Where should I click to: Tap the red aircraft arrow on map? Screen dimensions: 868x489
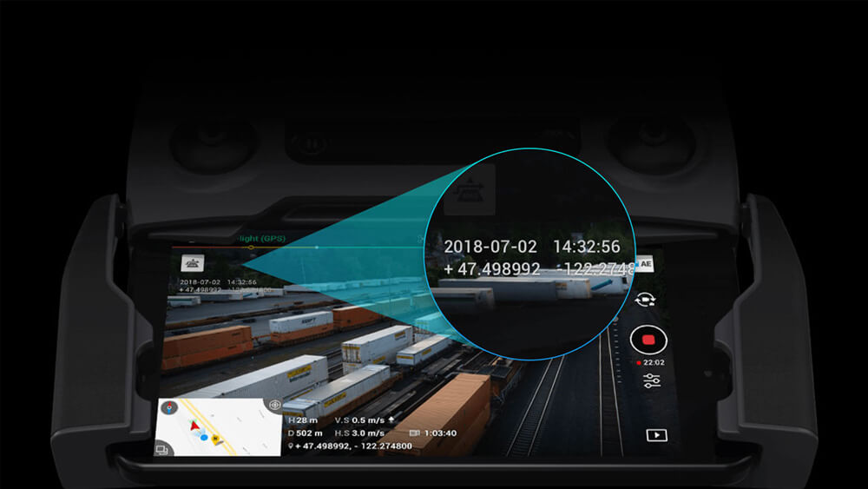coord(194,426)
